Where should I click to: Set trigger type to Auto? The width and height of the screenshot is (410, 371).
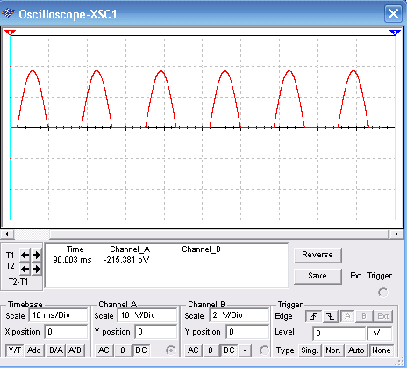[x=356, y=351]
